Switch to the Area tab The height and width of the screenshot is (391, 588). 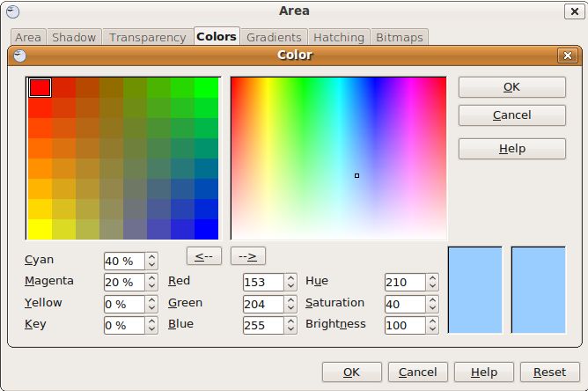coord(28,37)
